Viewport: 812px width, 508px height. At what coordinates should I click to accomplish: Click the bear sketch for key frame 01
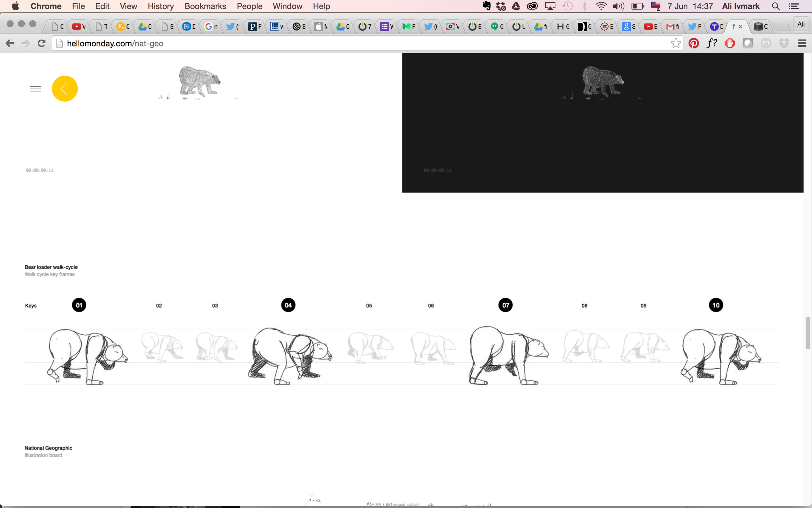[87, 357]
